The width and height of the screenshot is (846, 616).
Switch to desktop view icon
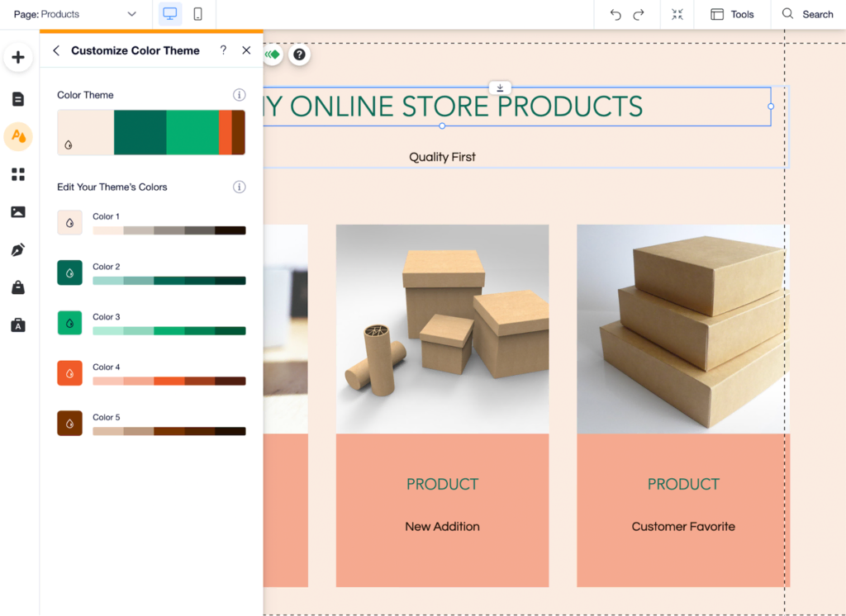(170, 14)
